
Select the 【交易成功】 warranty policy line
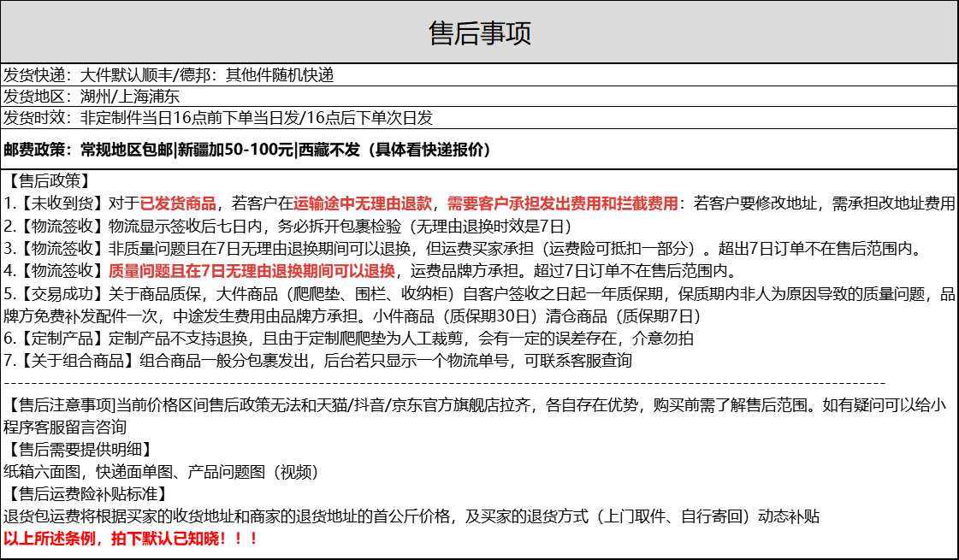[x=479, y=304]
